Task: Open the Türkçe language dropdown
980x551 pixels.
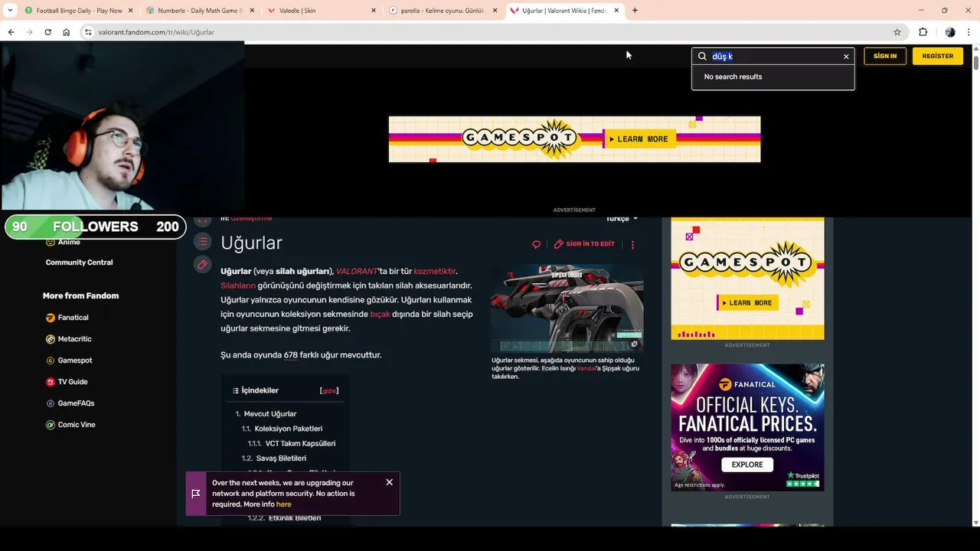Action: 622,219
